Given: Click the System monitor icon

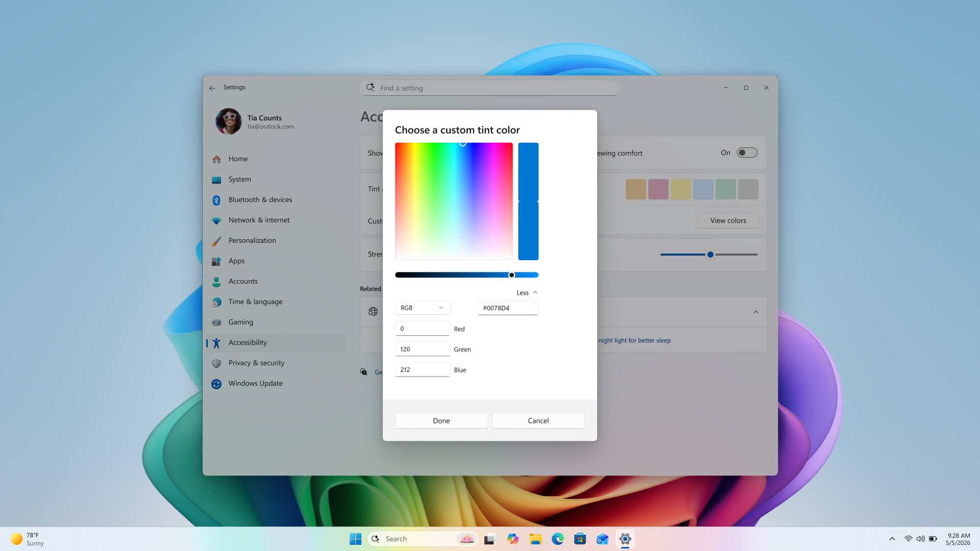Looking at the screenshot, I should [x=216, y=180].
